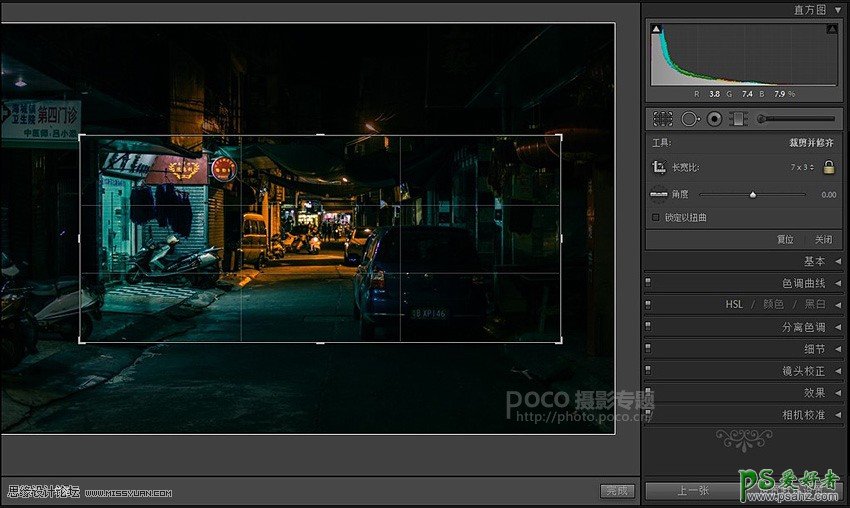Click the straighten angle level icon

coord(659,194)
